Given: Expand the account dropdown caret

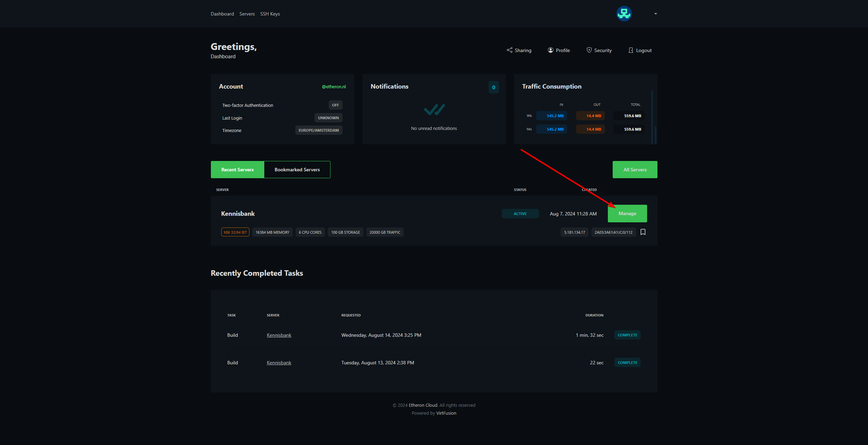Looking at the screenshot, I should [x=655, y=14].
